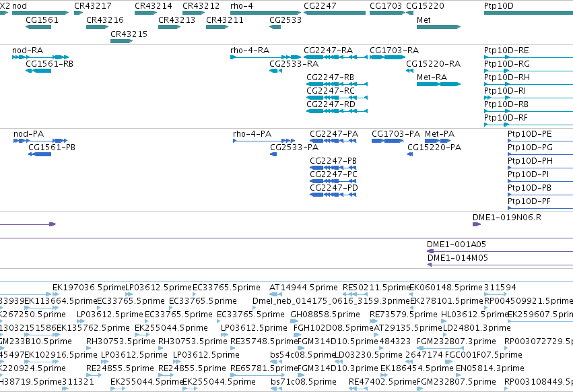Open the CR43217 gene label
This screenshot has height=392, width=573.
[93, 6]
